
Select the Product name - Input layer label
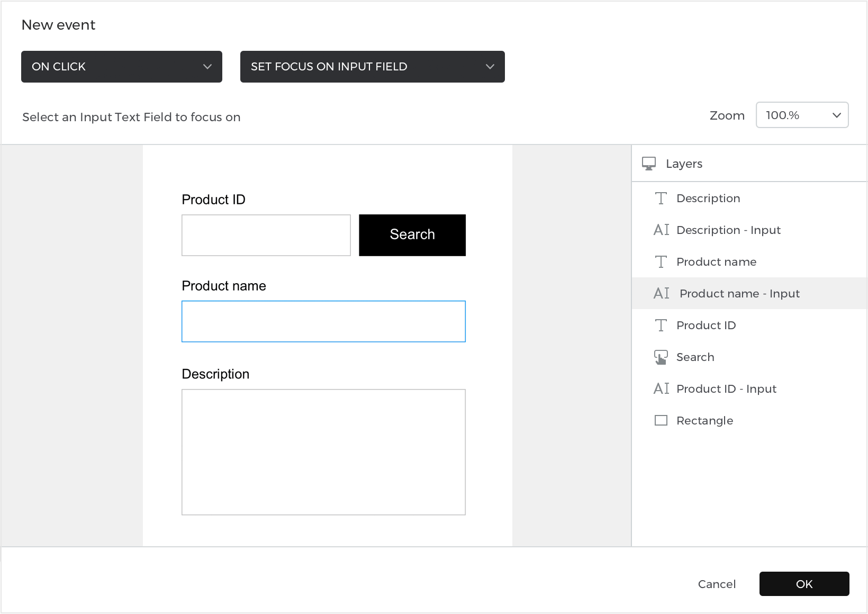tap(740, 294)
